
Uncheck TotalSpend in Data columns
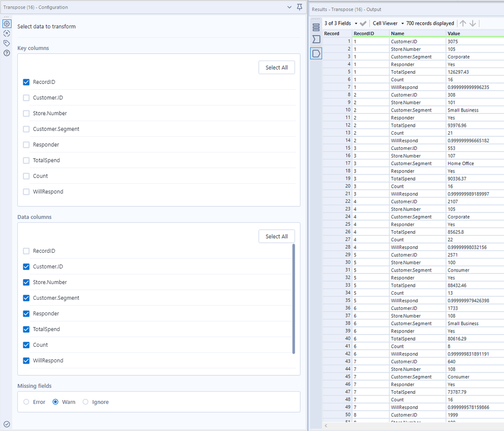[x=26, y=330]
